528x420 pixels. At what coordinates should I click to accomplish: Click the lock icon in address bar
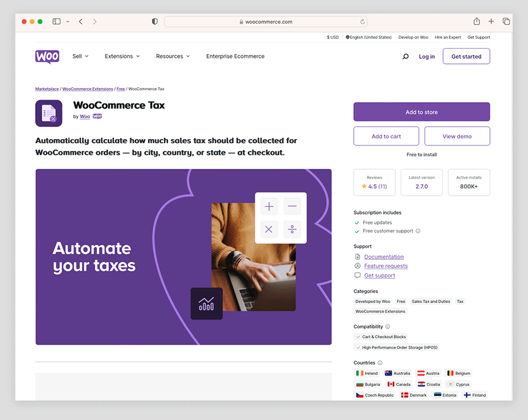tap(242, 22)
